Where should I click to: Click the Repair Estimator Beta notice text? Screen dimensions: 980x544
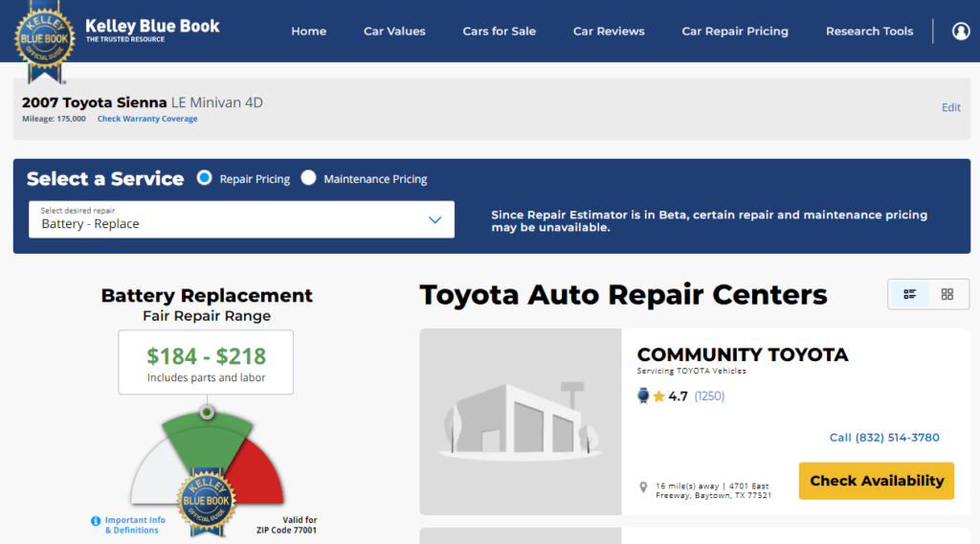tap(709, 220)
